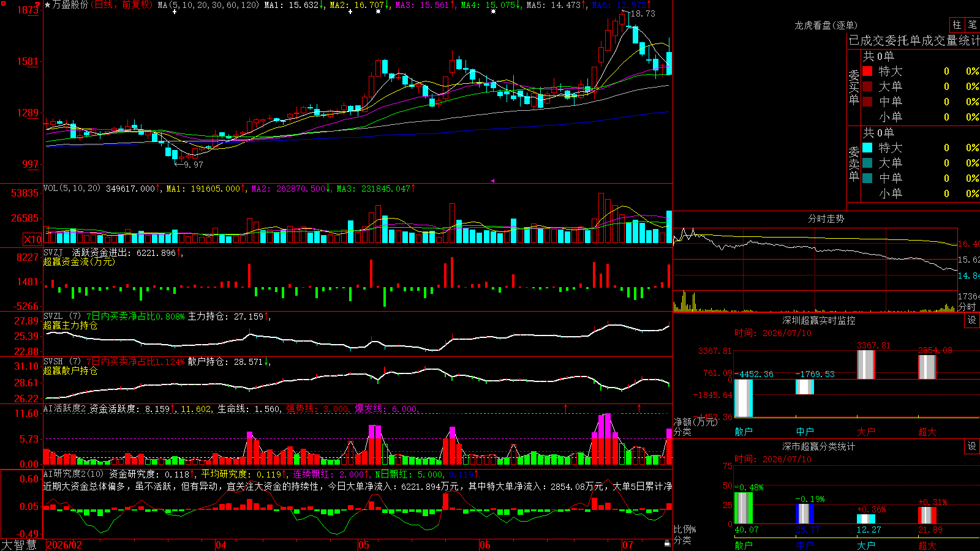Click the 40.07 散户 bar in 分类统计

click(744, 508)
